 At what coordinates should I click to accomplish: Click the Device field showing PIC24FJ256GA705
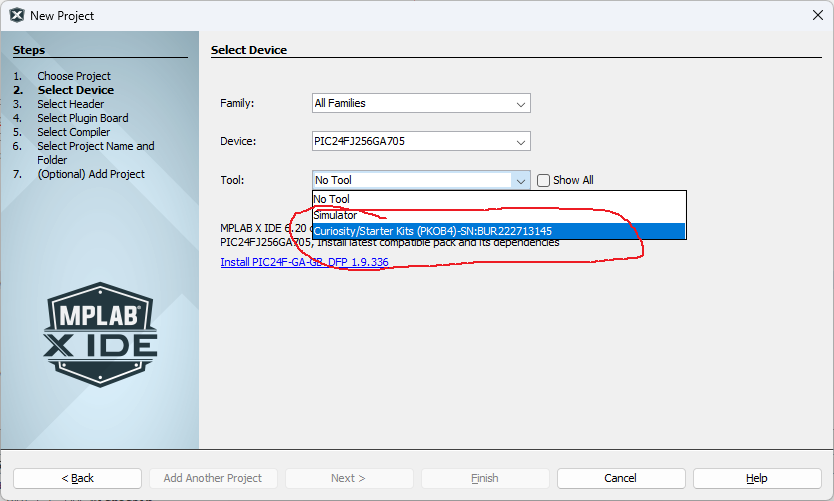(410, 142)
